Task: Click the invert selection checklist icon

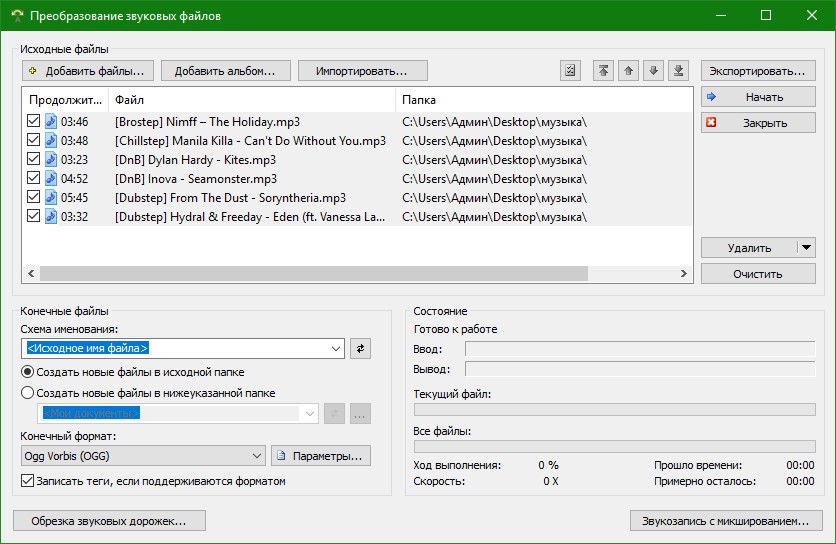Action: 570,70
